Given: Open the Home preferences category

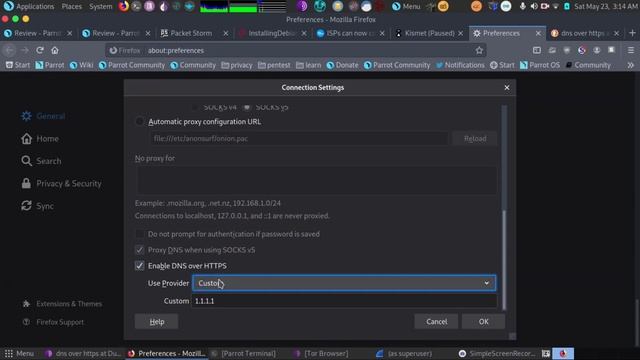Looking at the screenshot, I should tap(40, 139).
